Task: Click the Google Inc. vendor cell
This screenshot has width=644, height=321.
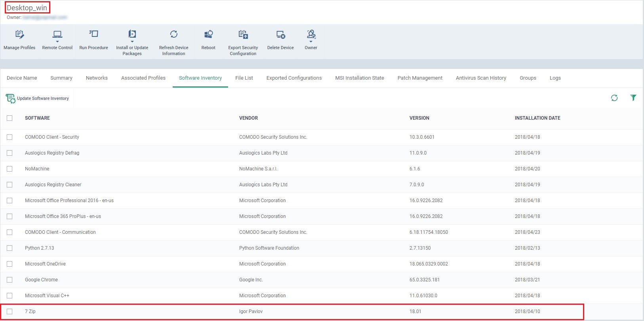Action: [x=251, y=280]
